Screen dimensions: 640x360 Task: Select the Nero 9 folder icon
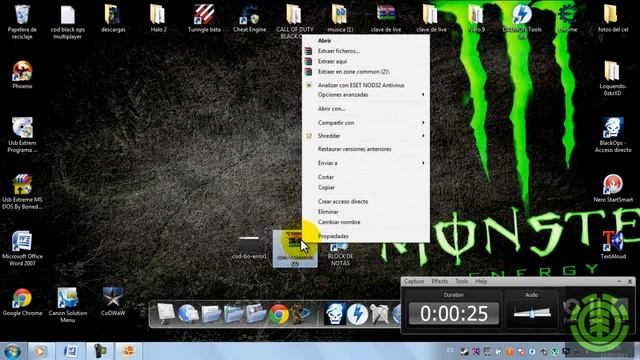pyautogui.click(x=476, y=18)
